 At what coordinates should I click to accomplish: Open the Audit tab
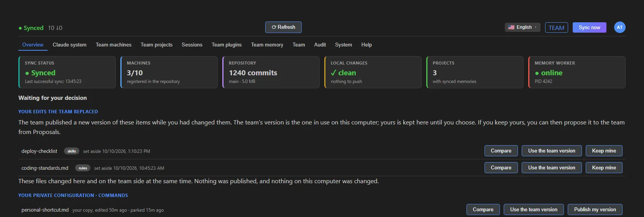pos(320,45)
